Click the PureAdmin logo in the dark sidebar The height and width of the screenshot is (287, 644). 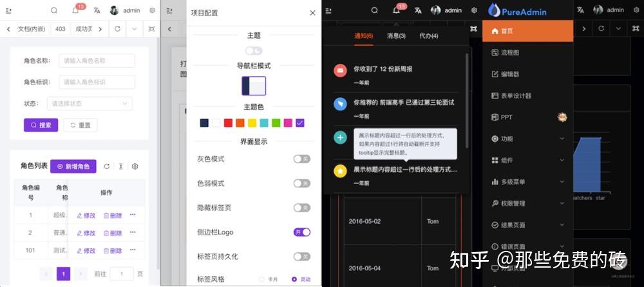tap(518, 10)
